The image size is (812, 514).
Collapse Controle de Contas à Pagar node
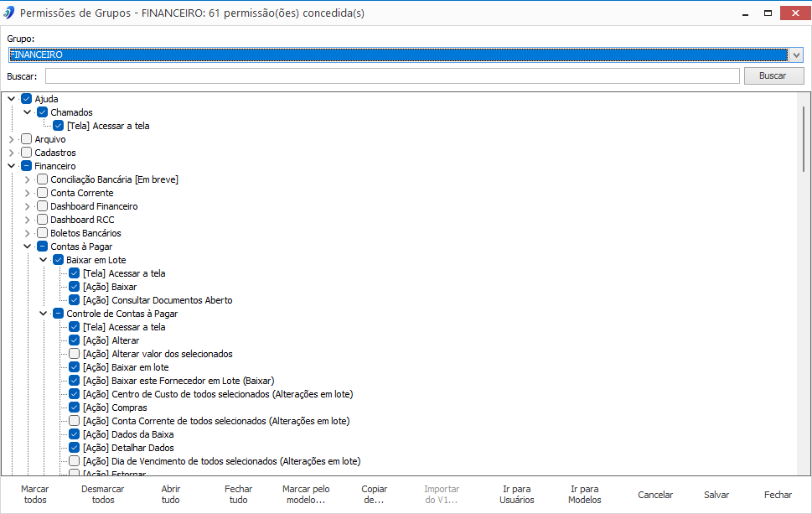click(x=44, y=314)
